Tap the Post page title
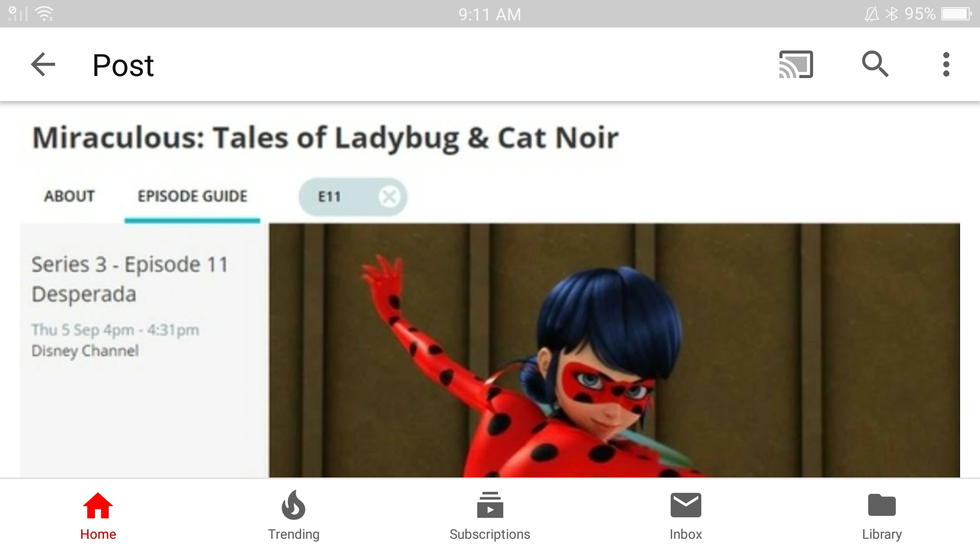The image size is (980, 551). pos(123,65)
